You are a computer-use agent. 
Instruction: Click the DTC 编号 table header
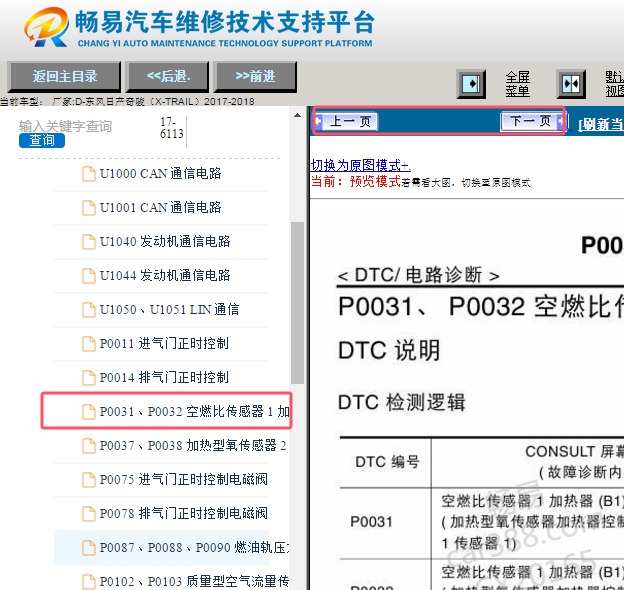tap(387, 462)
